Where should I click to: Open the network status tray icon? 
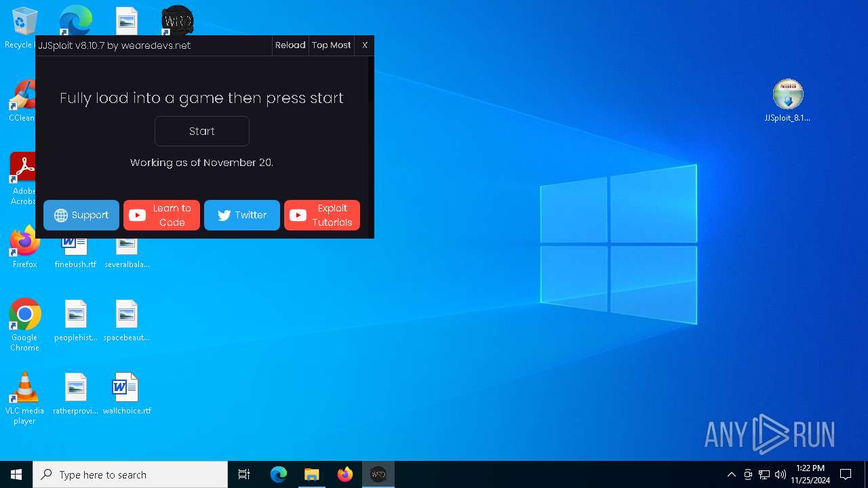[x=764, y=474]
